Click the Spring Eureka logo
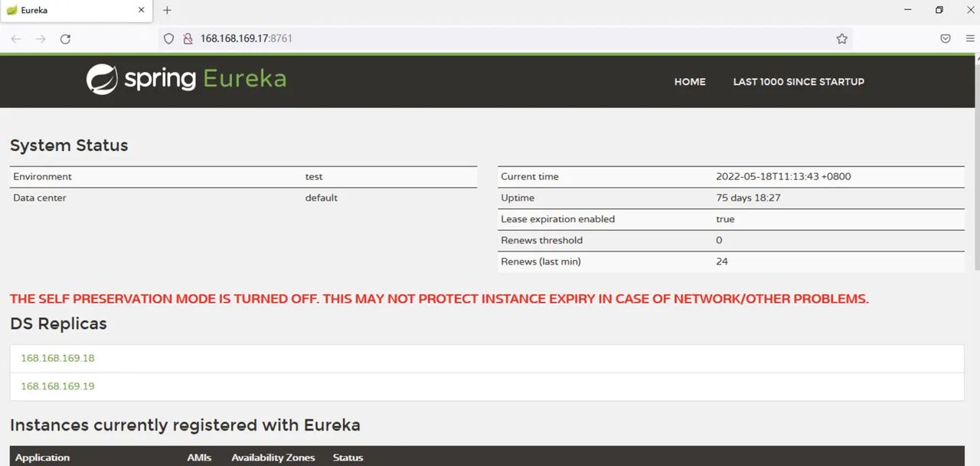Image resolution: width=980 pixels, height=466 pixels. pyautogui.click(x=186, y=79)
